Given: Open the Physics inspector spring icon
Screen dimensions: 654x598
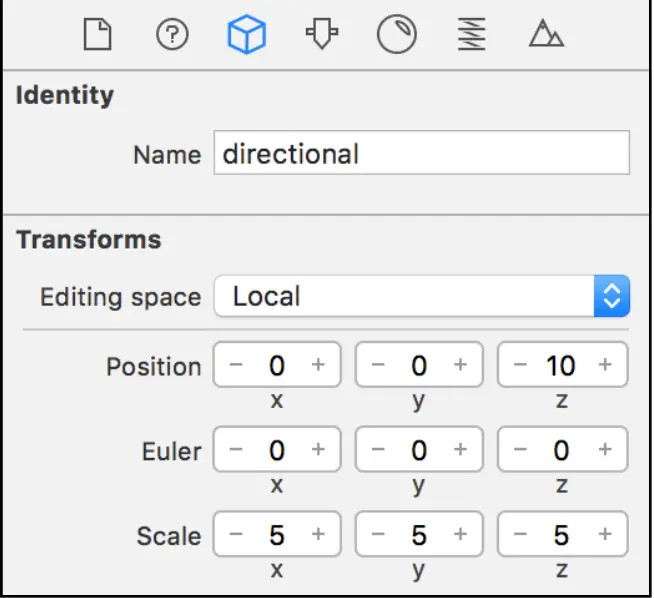Looking at the screenshot, I should click(x=471, y=36).
